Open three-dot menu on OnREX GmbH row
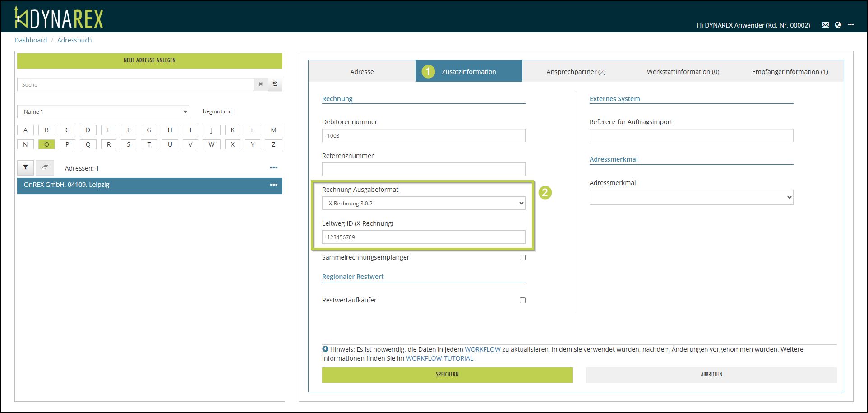This screenshot has height=413, width=868. coord(273,185)
